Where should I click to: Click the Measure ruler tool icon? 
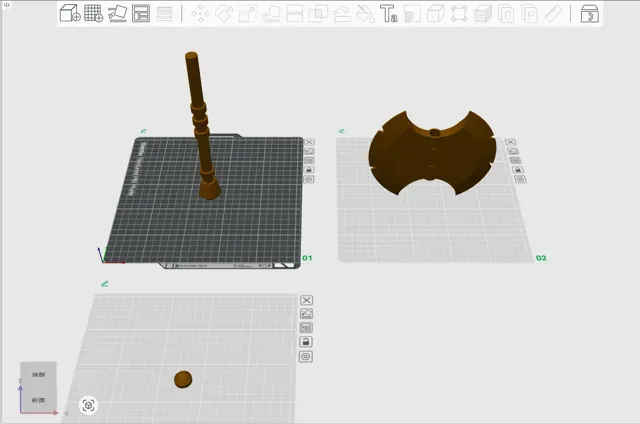coord(553,13)
